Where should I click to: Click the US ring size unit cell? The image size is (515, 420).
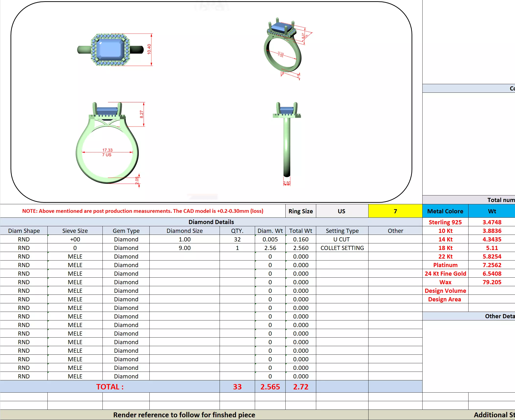pyautogui.click(x=342, y=211)
